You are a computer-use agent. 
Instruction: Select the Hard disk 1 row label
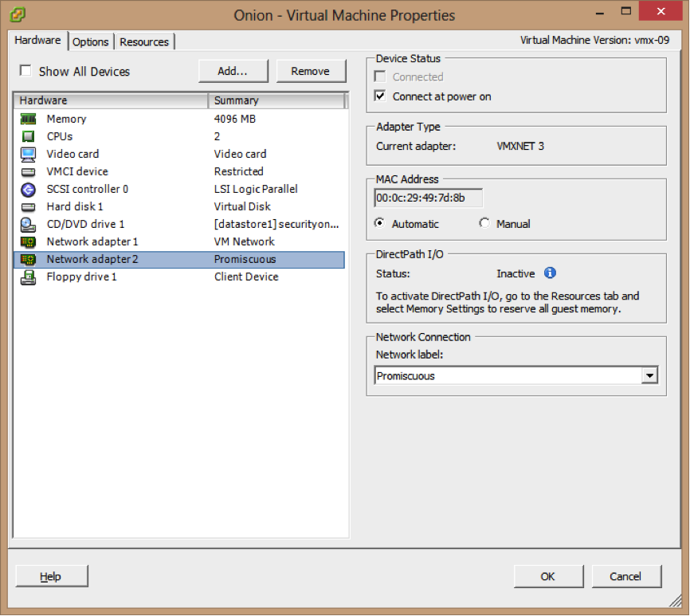click(x=75, y=207)
